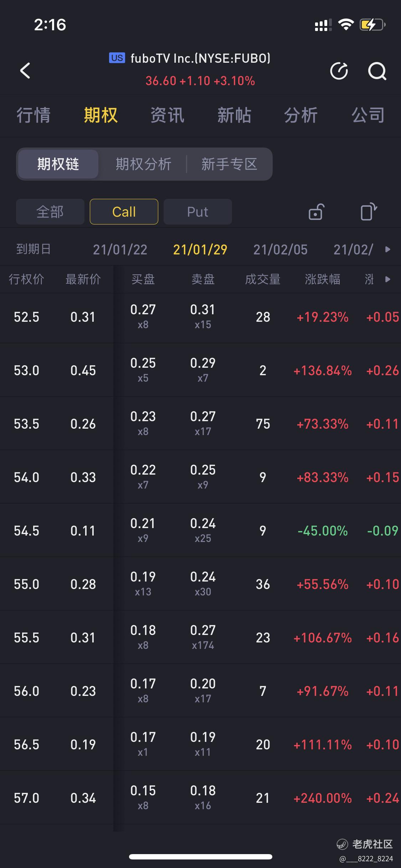Image resolution: width=401 pixels, height=868 pixels.
Task: Tap bid price 0.19 x13
Action: pos(143,583)
